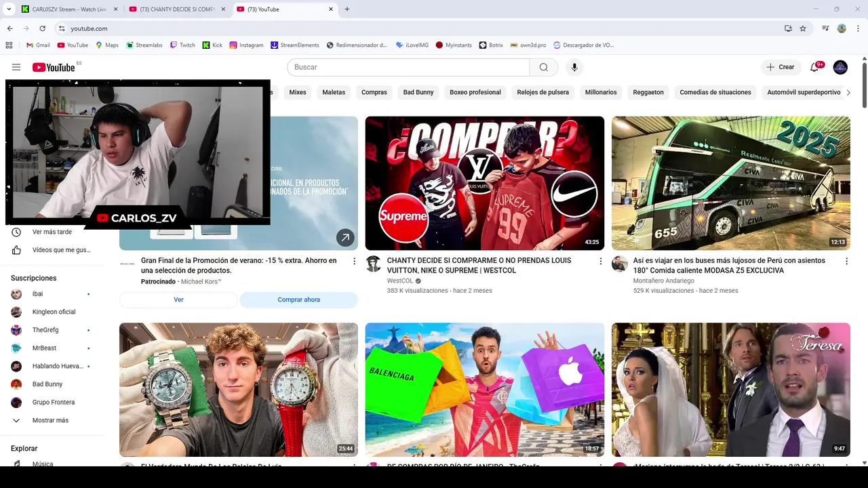The height and width of the screenshot is (488, 868).
Task: Open the Montañero Andariego channel link
Action: (664, 281)
